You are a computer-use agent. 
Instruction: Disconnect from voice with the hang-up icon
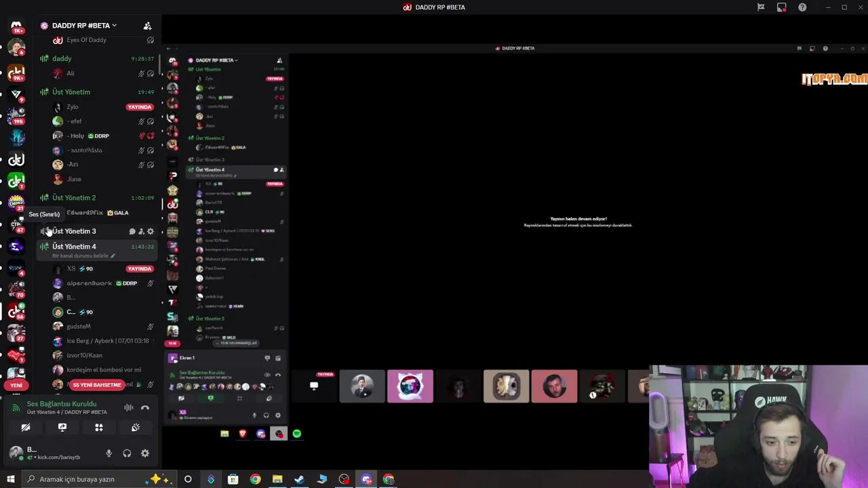144,407
